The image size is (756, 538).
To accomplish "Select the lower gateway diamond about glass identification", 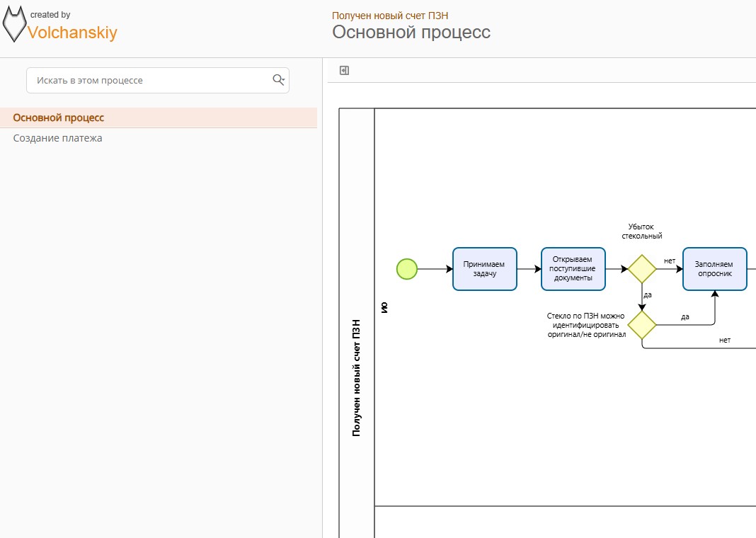I will (642, 325).
